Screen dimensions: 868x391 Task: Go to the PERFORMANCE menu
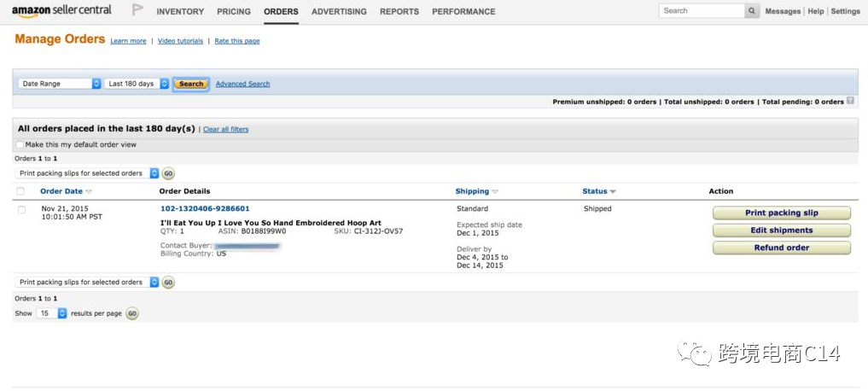[x=463, y=12]
